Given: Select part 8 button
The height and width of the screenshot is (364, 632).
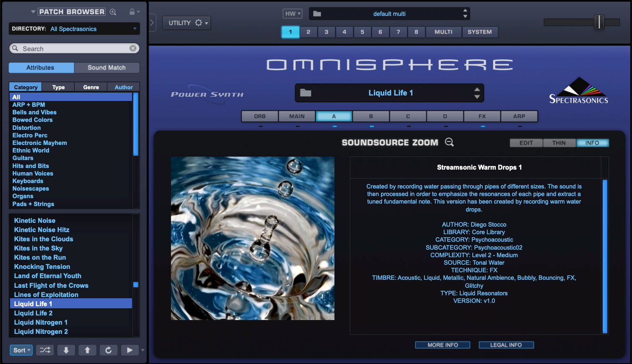Looking at the screenshot, I should tap(416, 32).
